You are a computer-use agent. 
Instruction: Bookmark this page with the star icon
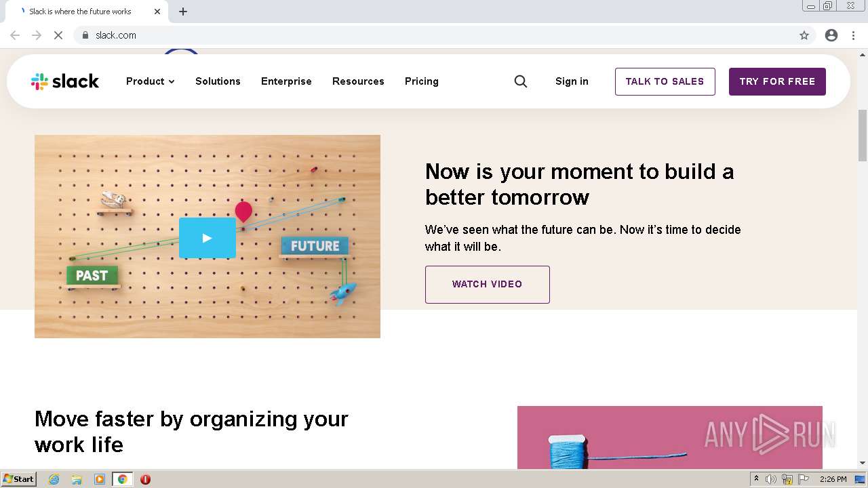804,35
